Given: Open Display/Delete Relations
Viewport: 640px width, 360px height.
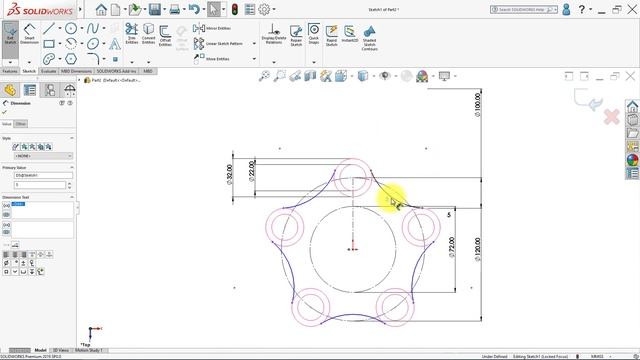Looking at the screenshot, I should coord(274,34).
